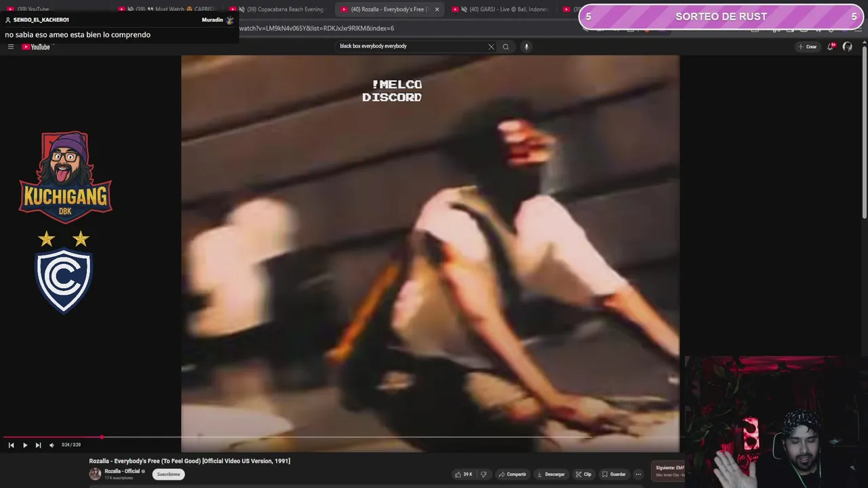This screenshot has height=488, width=868.
Task: Share the video via Compartir
Action: 512,474
